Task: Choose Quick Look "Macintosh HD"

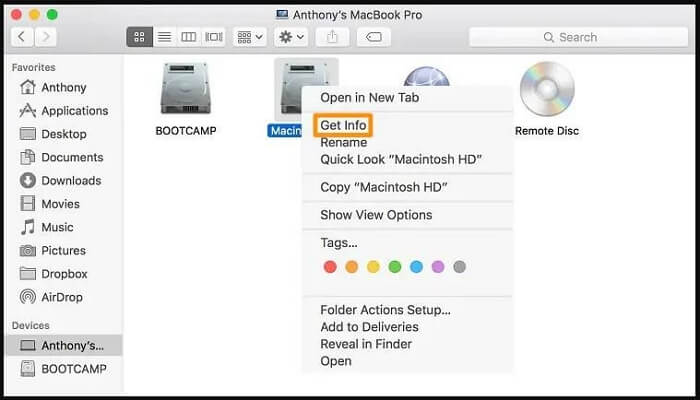Action: pos(401,159)
